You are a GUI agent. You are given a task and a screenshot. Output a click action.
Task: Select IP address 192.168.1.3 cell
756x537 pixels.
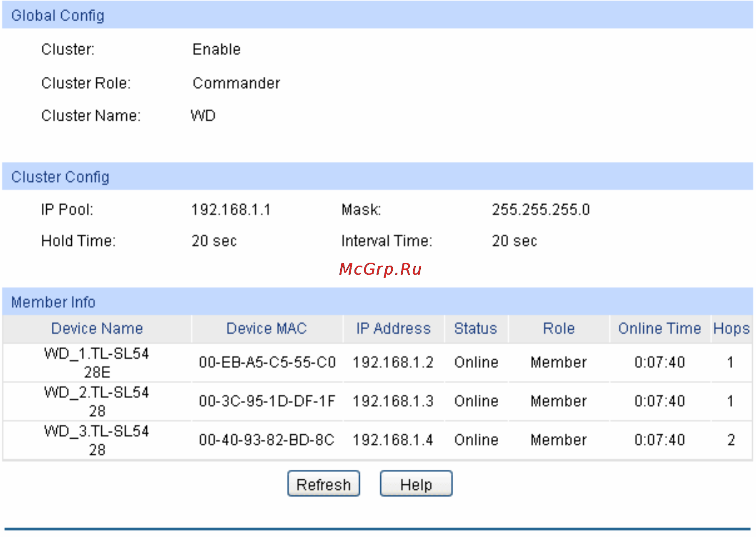(x=393, y=401)
